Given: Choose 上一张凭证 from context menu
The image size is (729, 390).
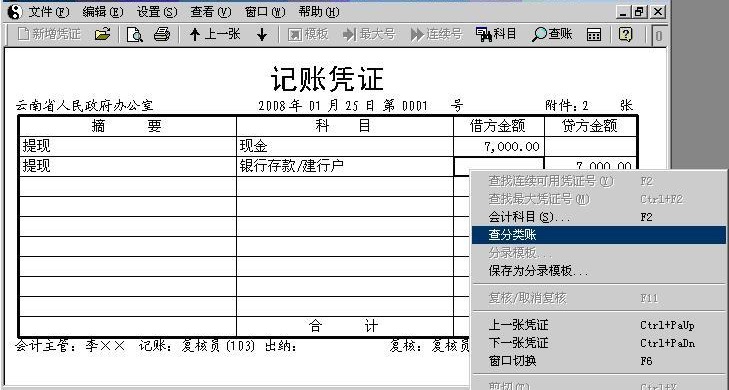Looking at the screenshot, I should coord(599,325).
